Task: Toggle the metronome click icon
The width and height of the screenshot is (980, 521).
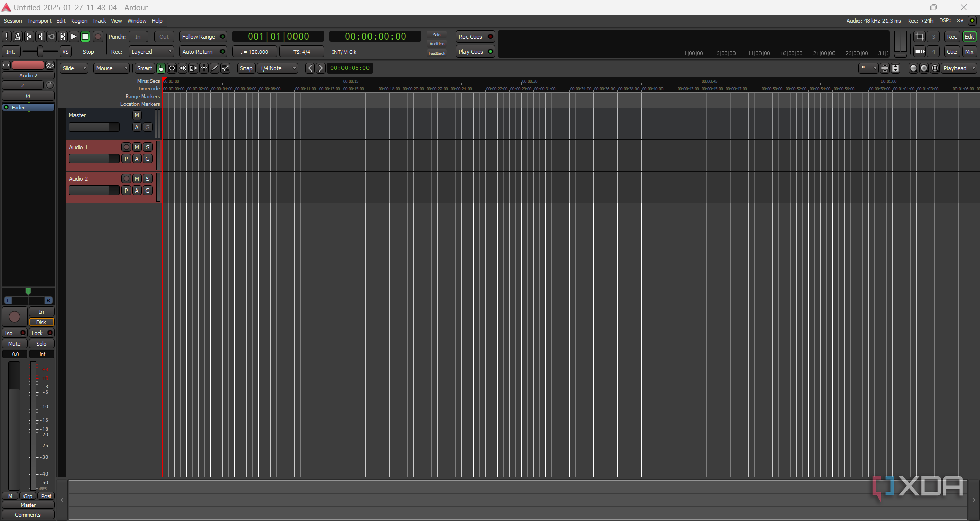Action: [x=17, y=37]
